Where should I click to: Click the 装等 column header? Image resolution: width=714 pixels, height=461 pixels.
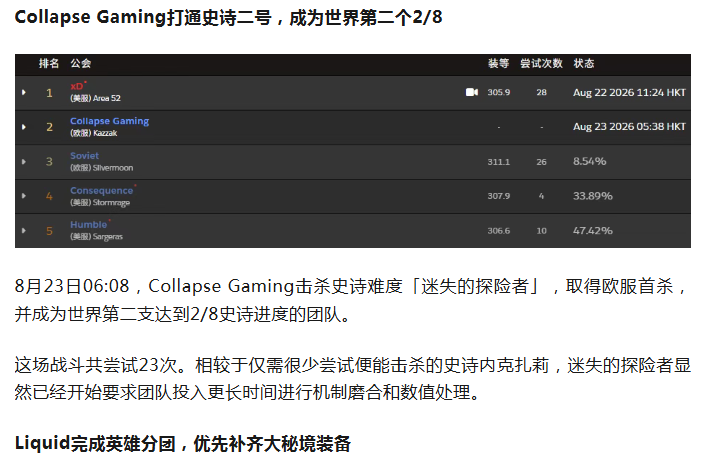click(499, 63)
